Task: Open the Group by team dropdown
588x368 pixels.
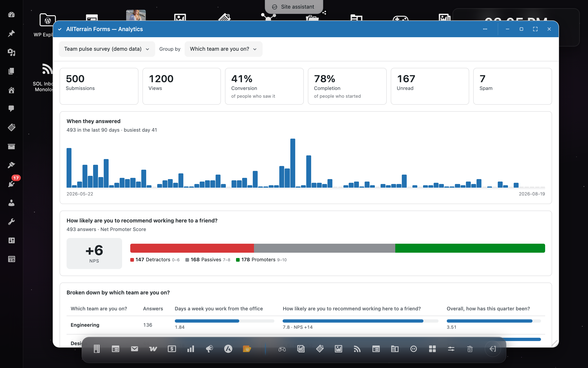Action: point(223,49)
